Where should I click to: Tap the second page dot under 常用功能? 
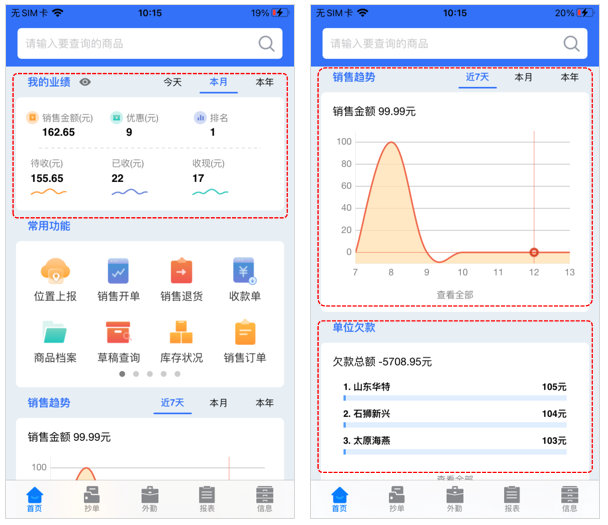click(x=136, y=374)
